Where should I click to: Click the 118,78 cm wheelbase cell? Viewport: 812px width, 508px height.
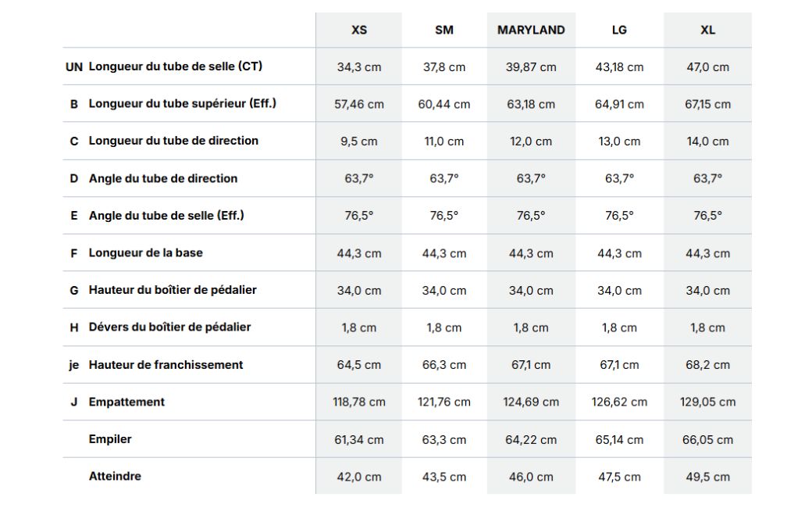coord(359,402)
